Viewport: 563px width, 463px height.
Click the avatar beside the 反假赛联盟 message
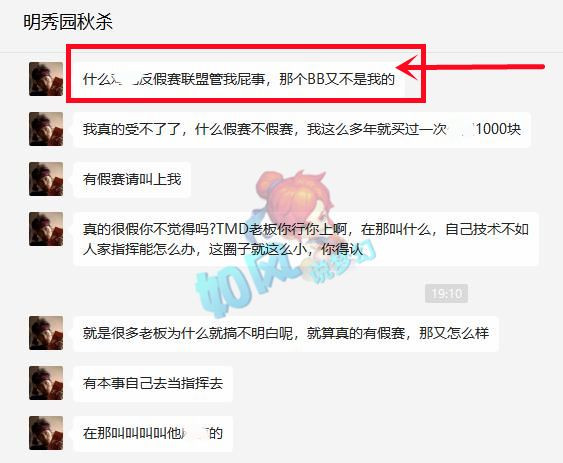pyautogui.click(x=46, y=79)
